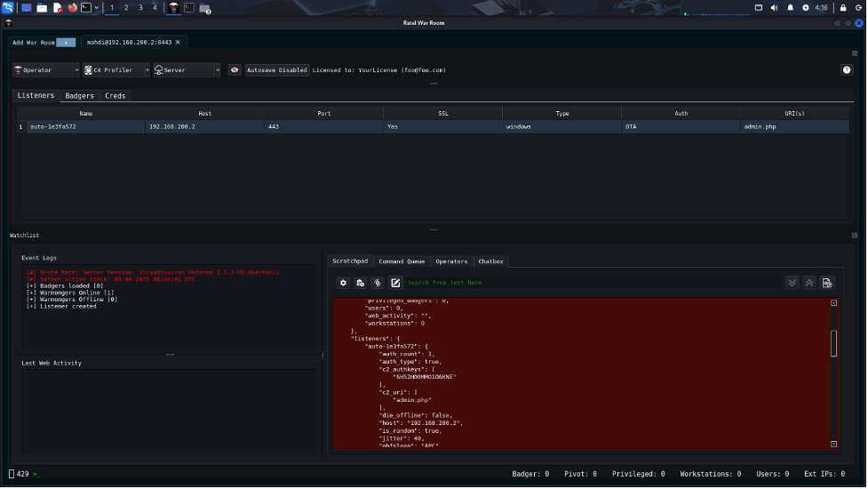Expand the C4 Profiler dropdown arrow
Screen dimensions: 868x489
click(147, 69)
